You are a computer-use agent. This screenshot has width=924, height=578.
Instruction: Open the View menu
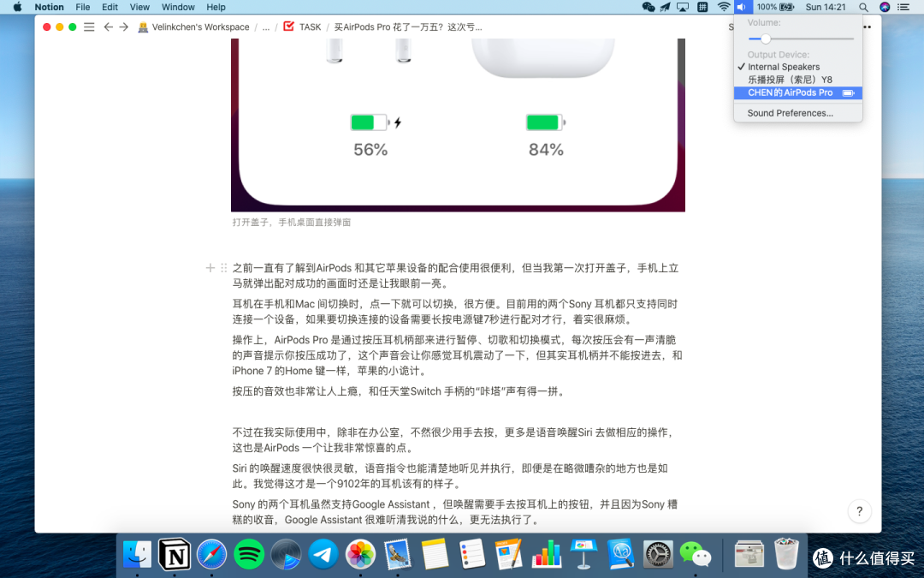(x=139, y=7)
